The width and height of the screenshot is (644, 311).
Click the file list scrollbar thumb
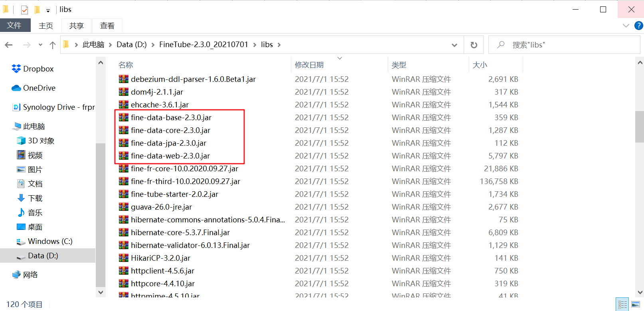click(x=640, y=127)
